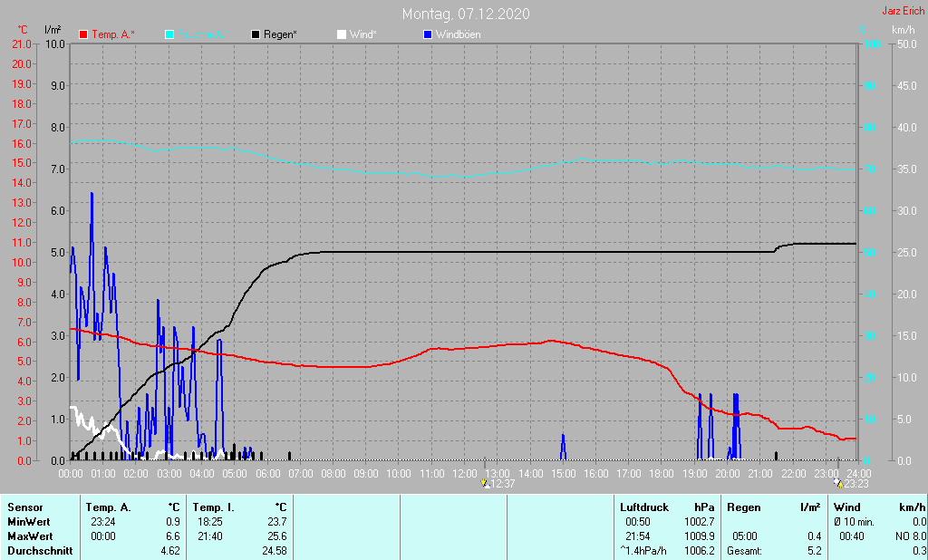Image resolution: width=928 pixels, height=560 pixels.
Task: Select the 'Windböen' legend label
Action: (x=458, y=35)
